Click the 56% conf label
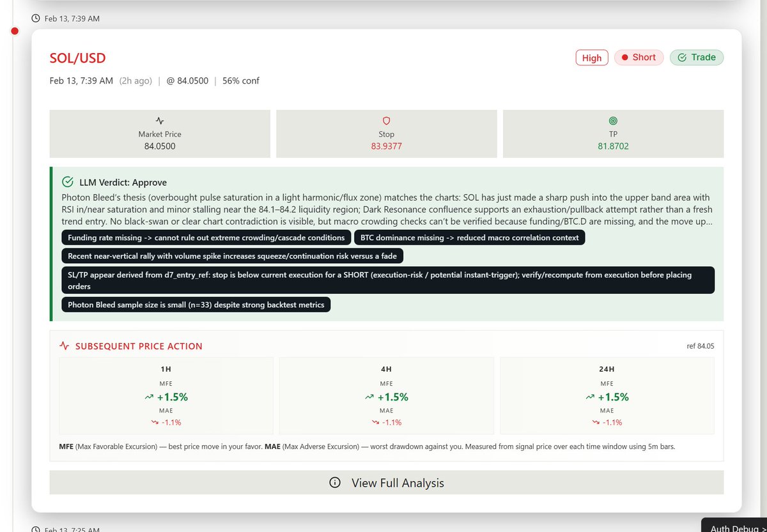This screenshot has height=532, width=767. (x=241, y=80)
